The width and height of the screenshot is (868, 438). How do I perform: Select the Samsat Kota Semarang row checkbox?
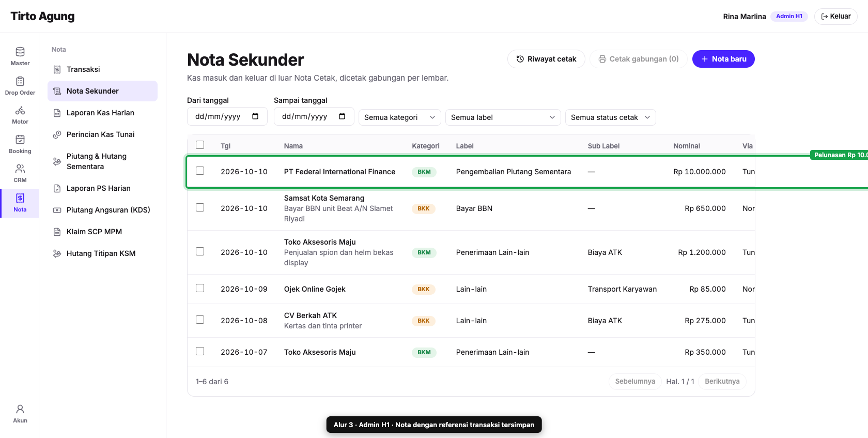[x=200, y=207]
